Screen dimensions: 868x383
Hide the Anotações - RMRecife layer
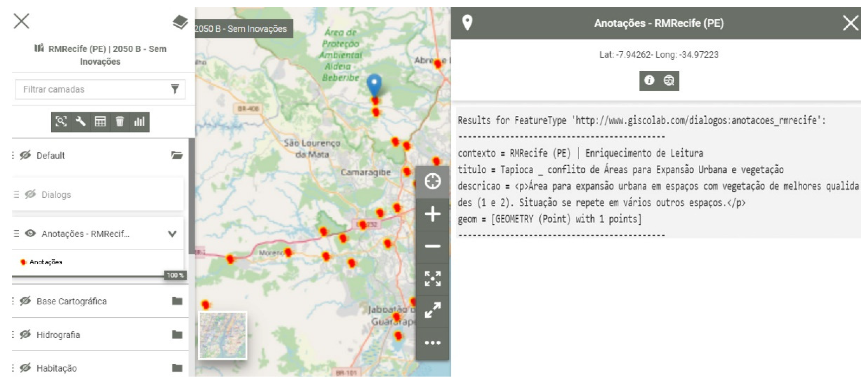click(30, 234)
